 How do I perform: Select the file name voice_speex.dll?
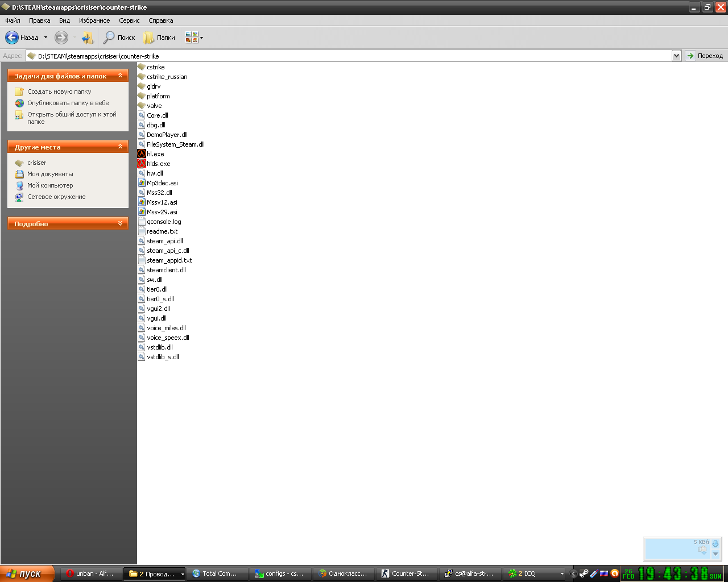tap(168, 338)
